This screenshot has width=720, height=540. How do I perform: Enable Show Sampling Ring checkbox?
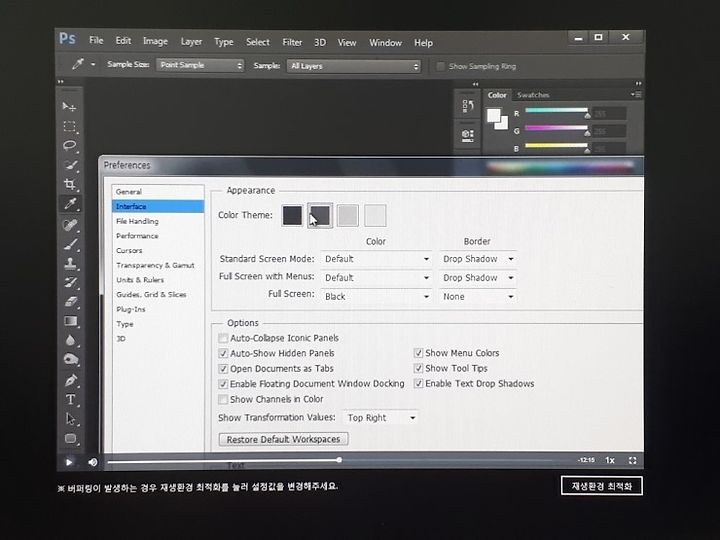[x=440, y=67]
